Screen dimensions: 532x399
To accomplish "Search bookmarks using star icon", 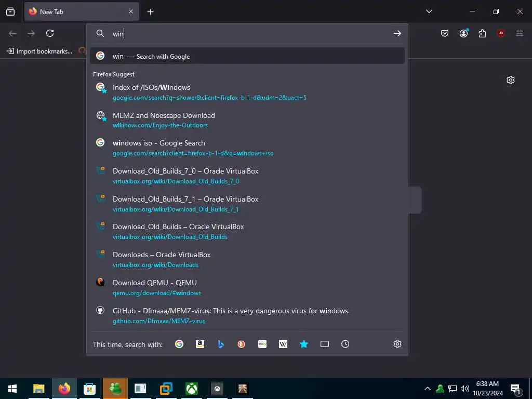I will pos(303,344).
